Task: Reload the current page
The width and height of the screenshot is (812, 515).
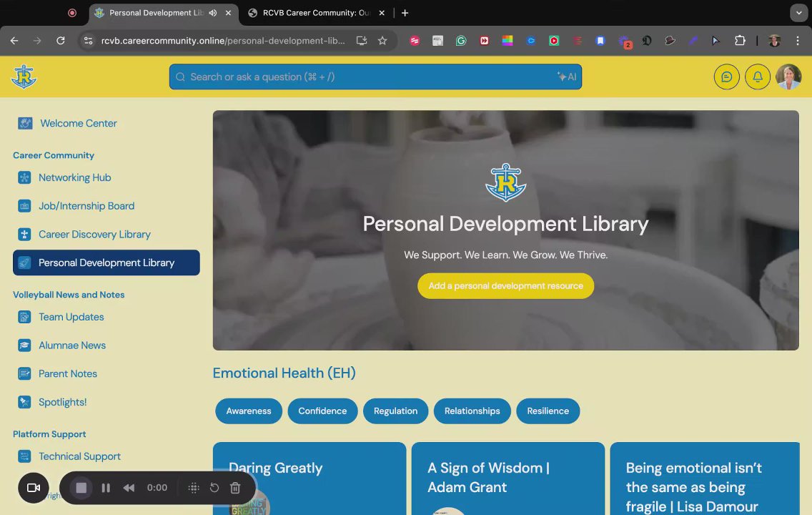Action: point(61,40)
